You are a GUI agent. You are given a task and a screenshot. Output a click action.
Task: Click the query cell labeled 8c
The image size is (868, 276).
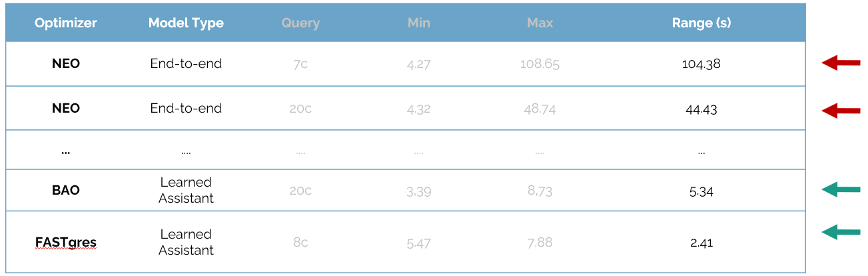(x=300, y=243)
